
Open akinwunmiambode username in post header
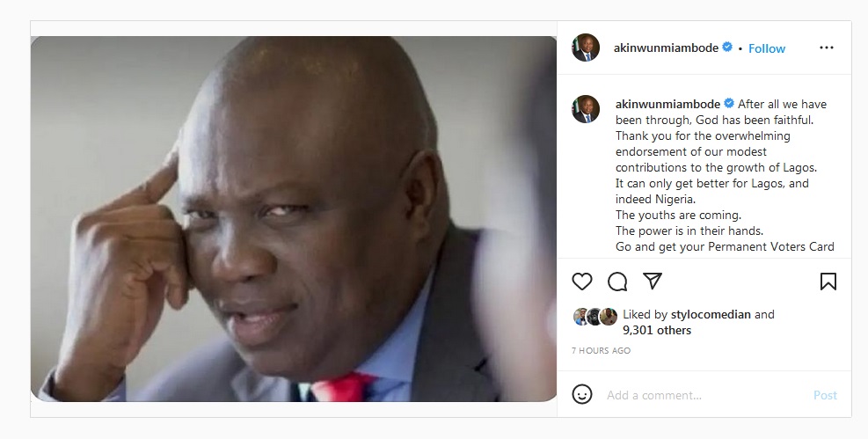tap(666, 48)
